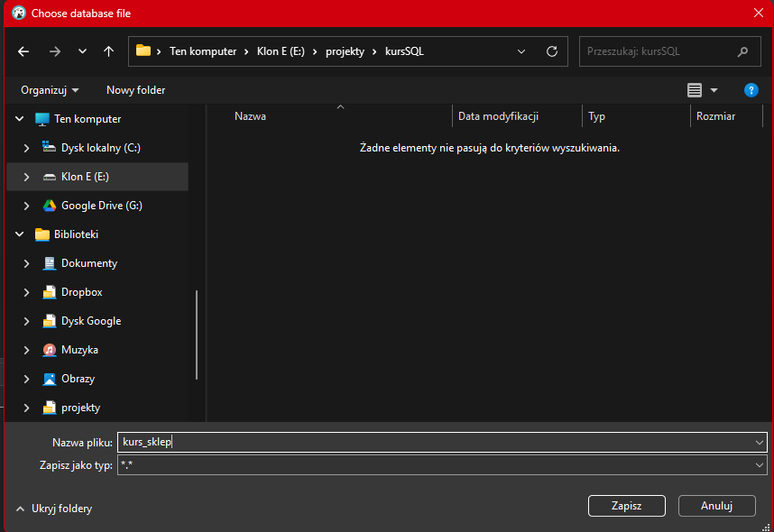
Task: Open the Zapisz jako typ dropdown
Action: pos(760,465)
